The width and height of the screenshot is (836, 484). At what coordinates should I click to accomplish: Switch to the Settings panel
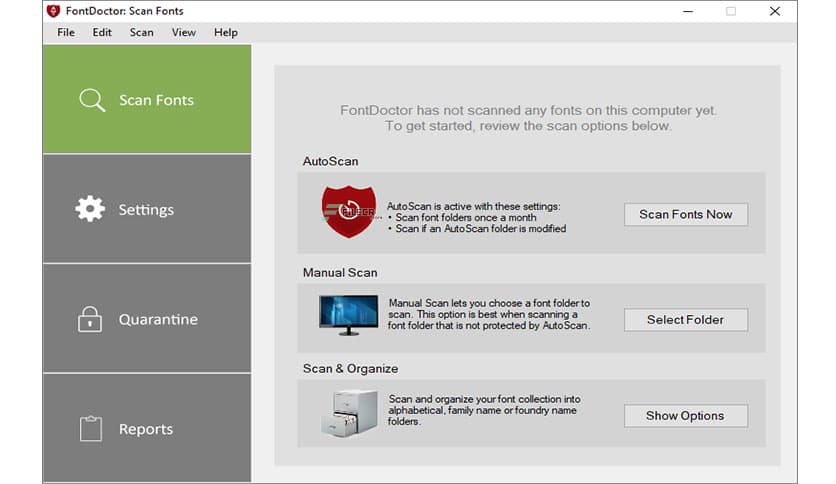coord(147,209)
